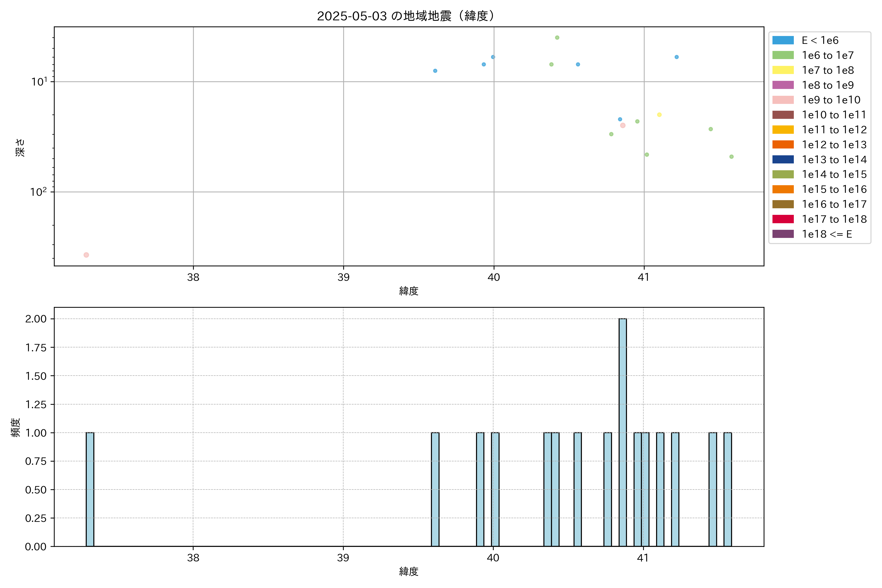The image size is (882, 588).
Task: Click the topmost green scatter point
Action: click(x=557, y=37)
